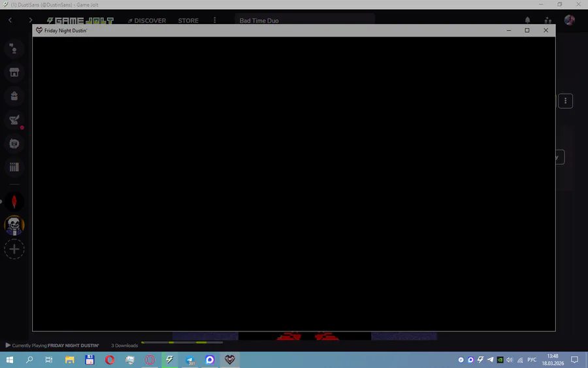Minimize the Game Jolt main window
Image resolution: width=588 pixels, height=368 pixels.
pos(541,5)
